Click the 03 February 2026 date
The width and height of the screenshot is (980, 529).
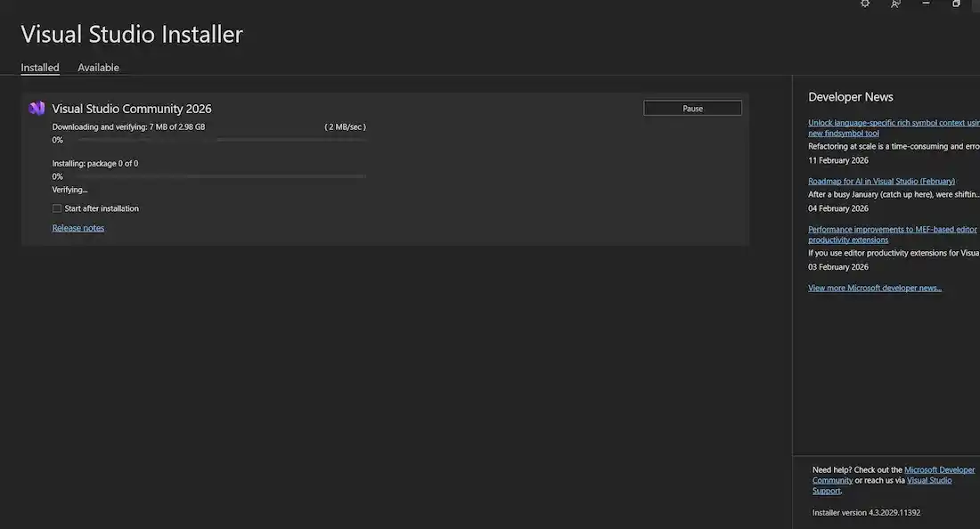838,267
